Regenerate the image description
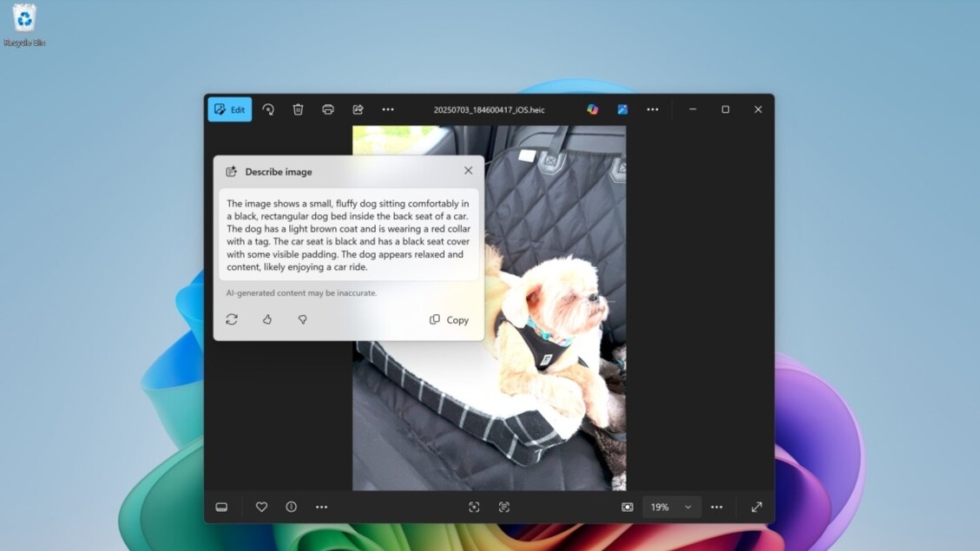 pos(232,319)
